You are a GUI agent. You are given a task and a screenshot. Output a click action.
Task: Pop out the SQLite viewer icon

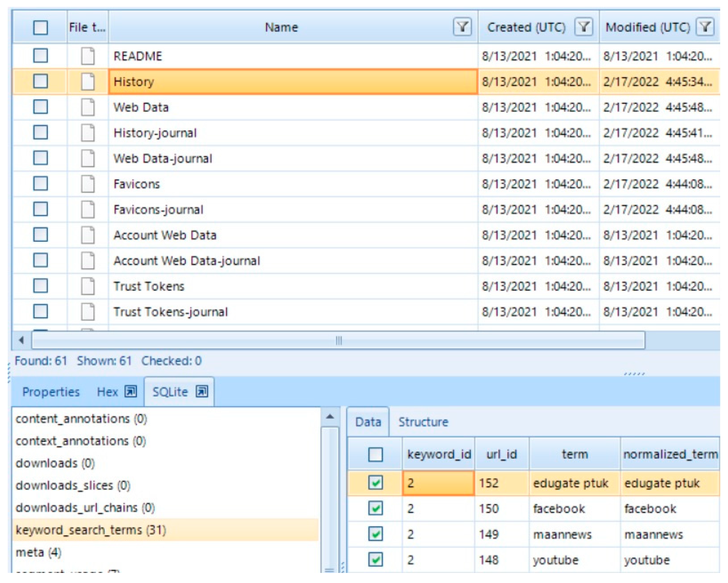[202, 392]
